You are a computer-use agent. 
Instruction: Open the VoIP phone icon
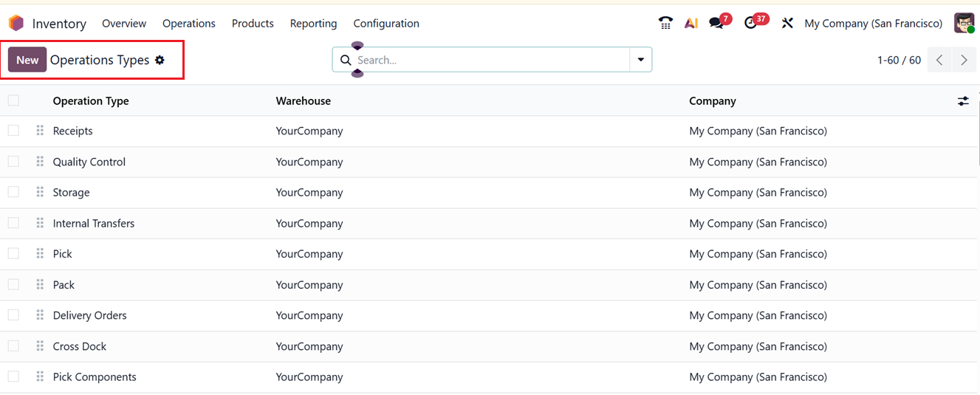pos(665,23)
